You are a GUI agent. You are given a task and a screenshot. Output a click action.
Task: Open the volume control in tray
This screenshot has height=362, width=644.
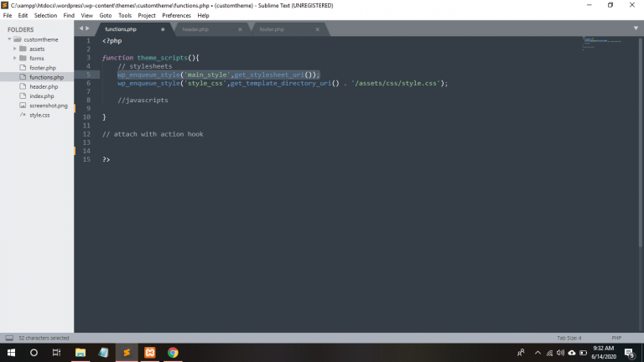click(560, 353)
